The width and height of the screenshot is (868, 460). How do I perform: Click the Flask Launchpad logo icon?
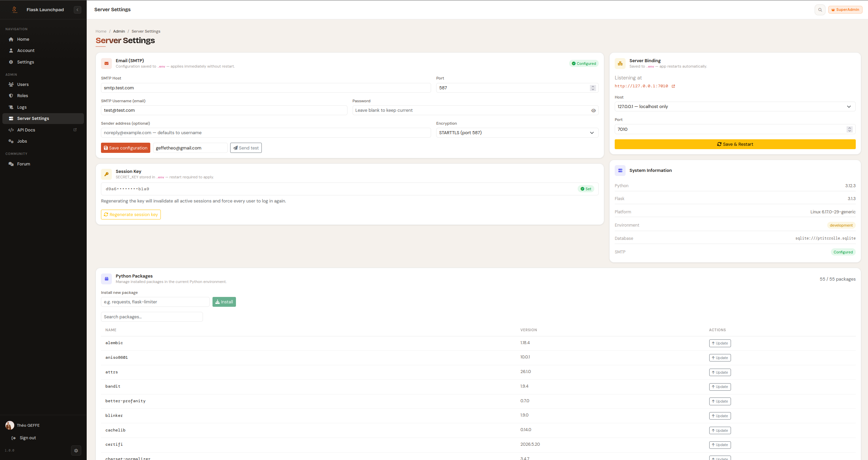tap(15, 10)
